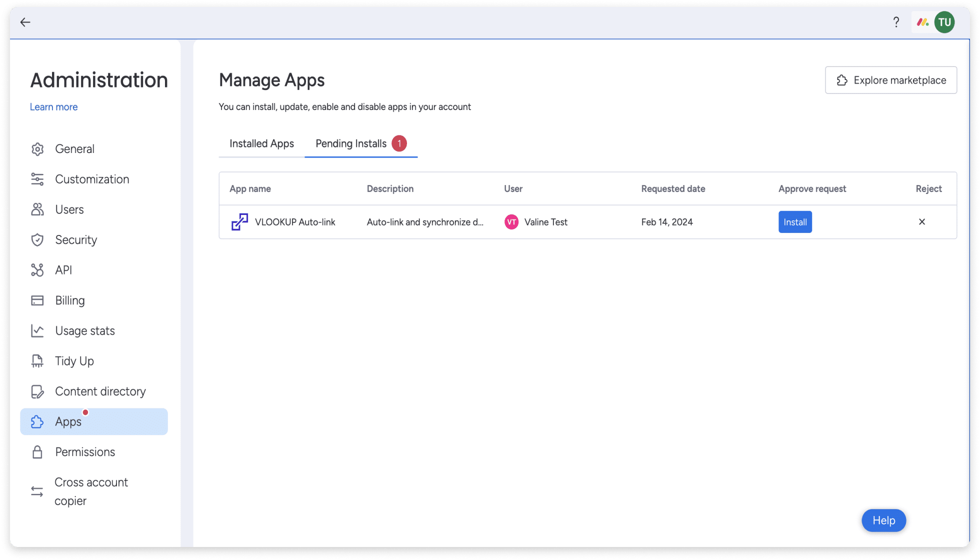980x560 pixels.
Task: Switch to Installed Apps tab
Action: pos(261,143)
